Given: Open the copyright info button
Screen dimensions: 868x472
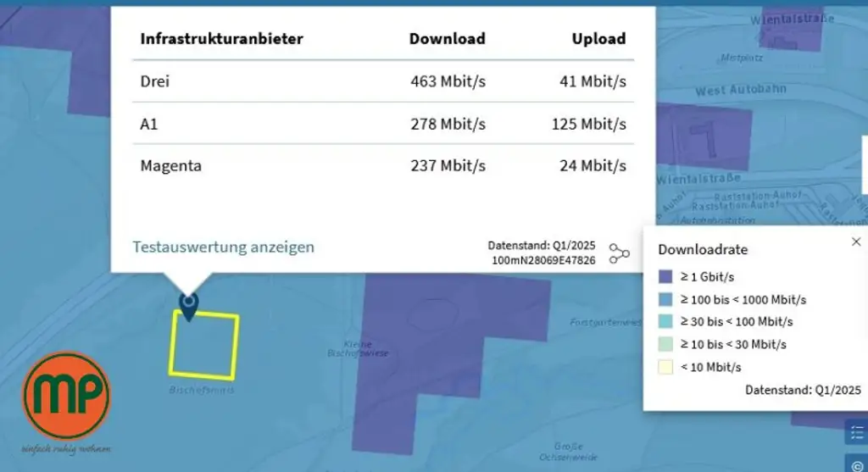Looking at the screenshot, I should [855, 463].
